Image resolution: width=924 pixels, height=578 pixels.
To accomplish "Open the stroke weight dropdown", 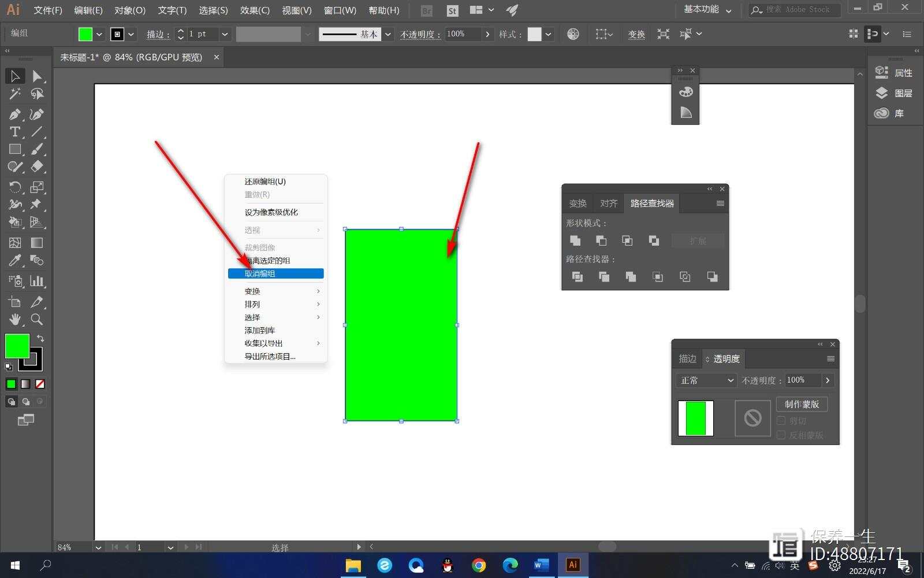I will [225, 34].
